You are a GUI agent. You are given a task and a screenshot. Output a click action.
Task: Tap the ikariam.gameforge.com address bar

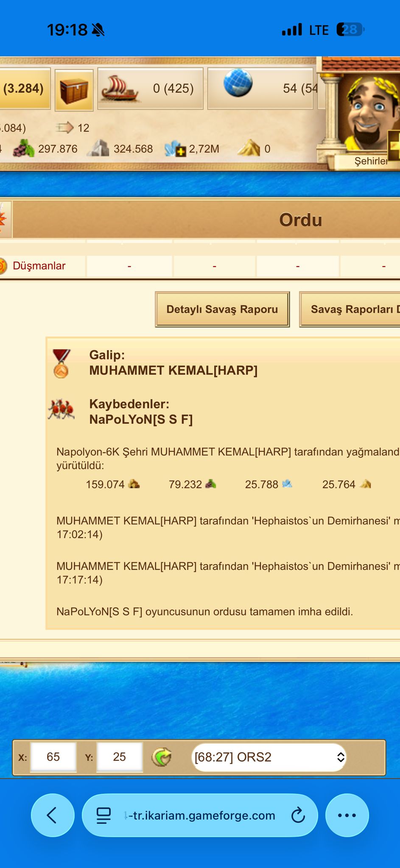(200, 815)
